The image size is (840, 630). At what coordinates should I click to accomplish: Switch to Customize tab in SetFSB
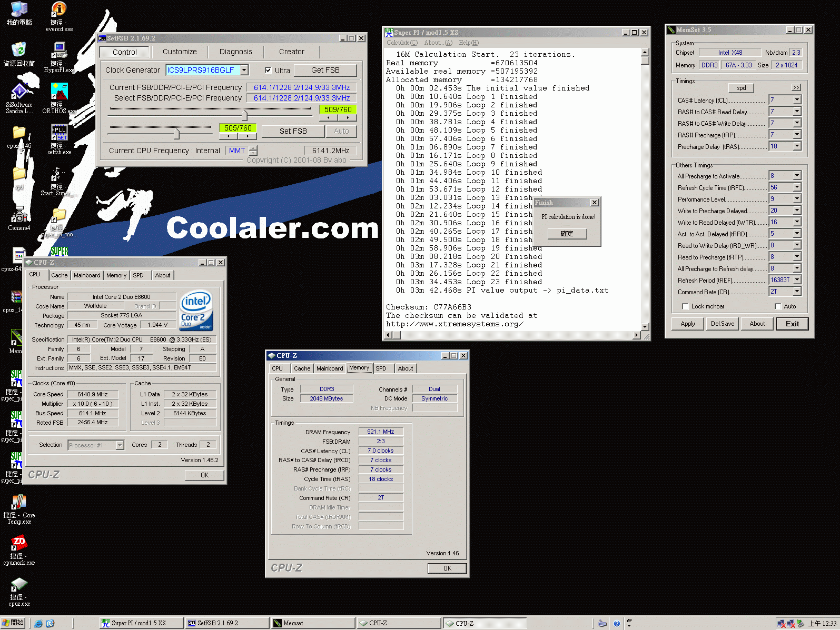180,52
